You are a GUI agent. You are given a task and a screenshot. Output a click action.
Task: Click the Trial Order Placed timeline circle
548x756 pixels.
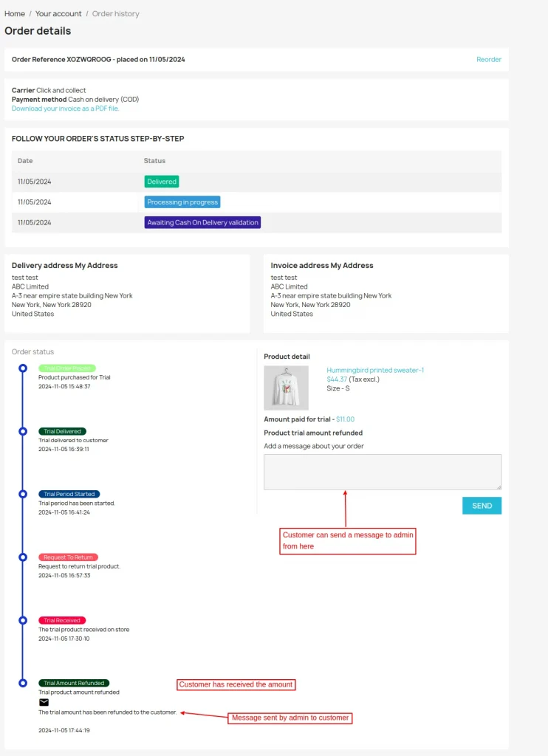tap(23, 368)
